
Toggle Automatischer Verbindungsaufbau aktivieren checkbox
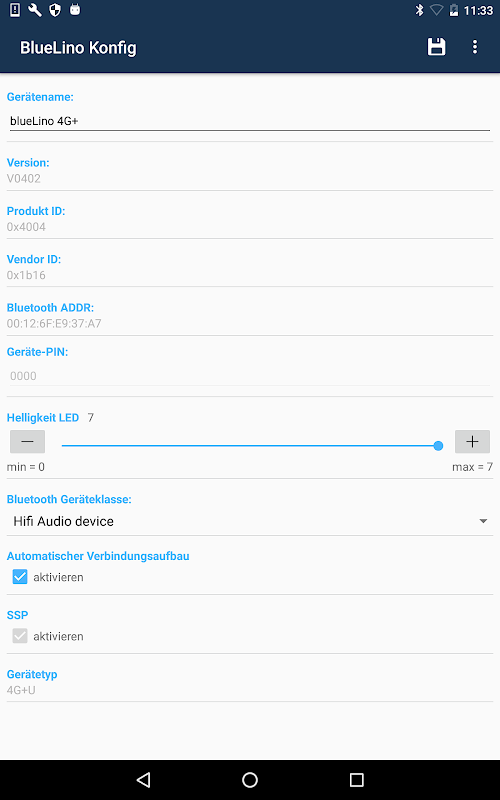coord(20,577)
